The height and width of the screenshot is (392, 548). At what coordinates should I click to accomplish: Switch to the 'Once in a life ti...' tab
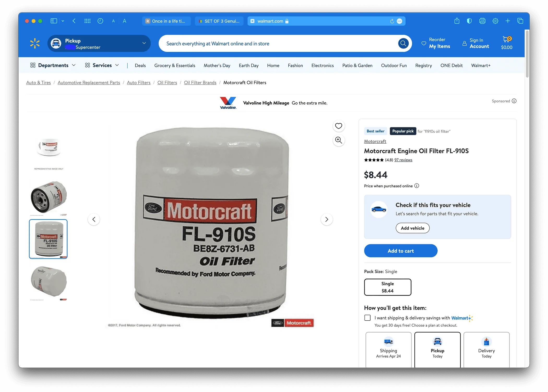(166, 21)
